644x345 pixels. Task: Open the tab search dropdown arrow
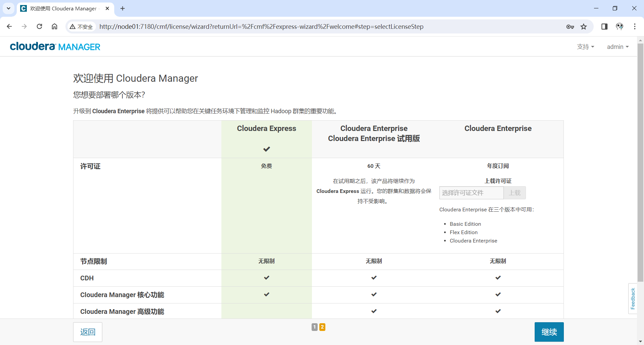point(8,8)
